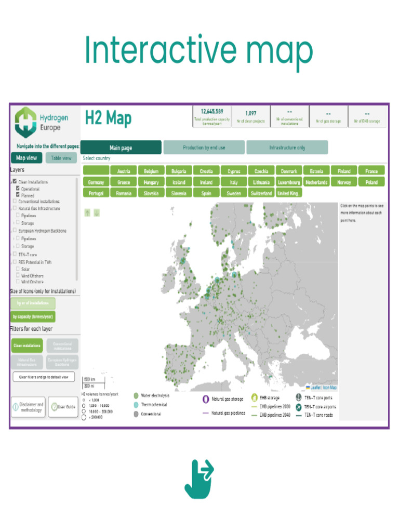Enable the Conventional installations layer checkbox
Screen dimensions: 399x532
(15, 201)
